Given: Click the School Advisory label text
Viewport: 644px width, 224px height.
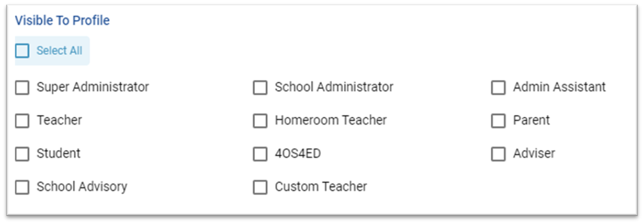Looking at the screenshot, I should [x=82, y=187].
